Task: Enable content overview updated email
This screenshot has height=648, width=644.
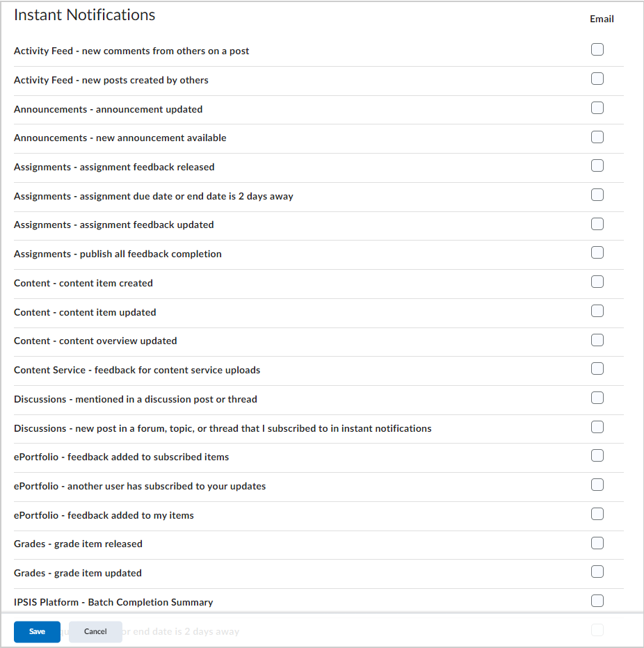Action: coord(597,339)
